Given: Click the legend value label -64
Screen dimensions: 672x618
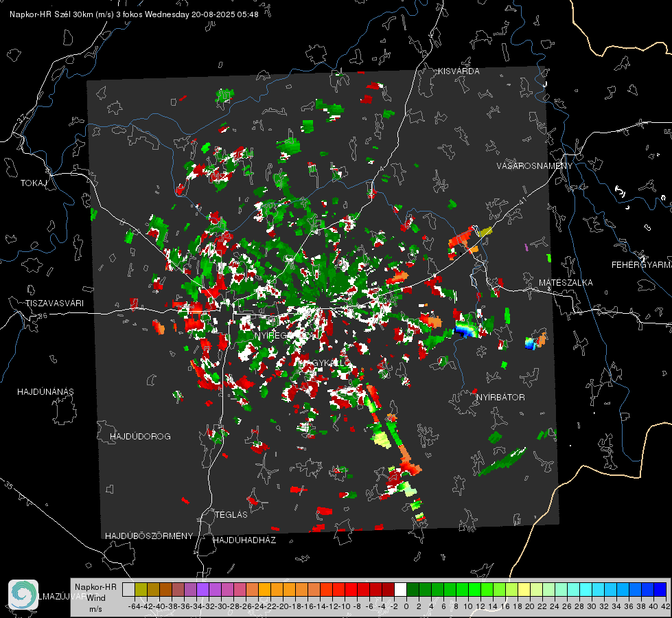Looking at the screenshot, I should tap(134, 606).
